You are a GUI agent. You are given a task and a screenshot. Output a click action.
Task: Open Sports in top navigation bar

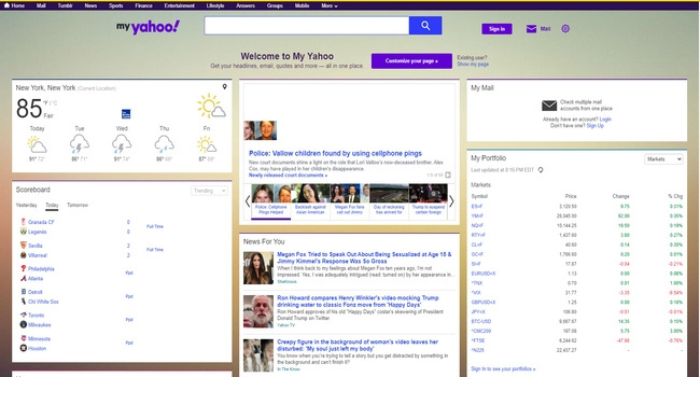[116, 6]
